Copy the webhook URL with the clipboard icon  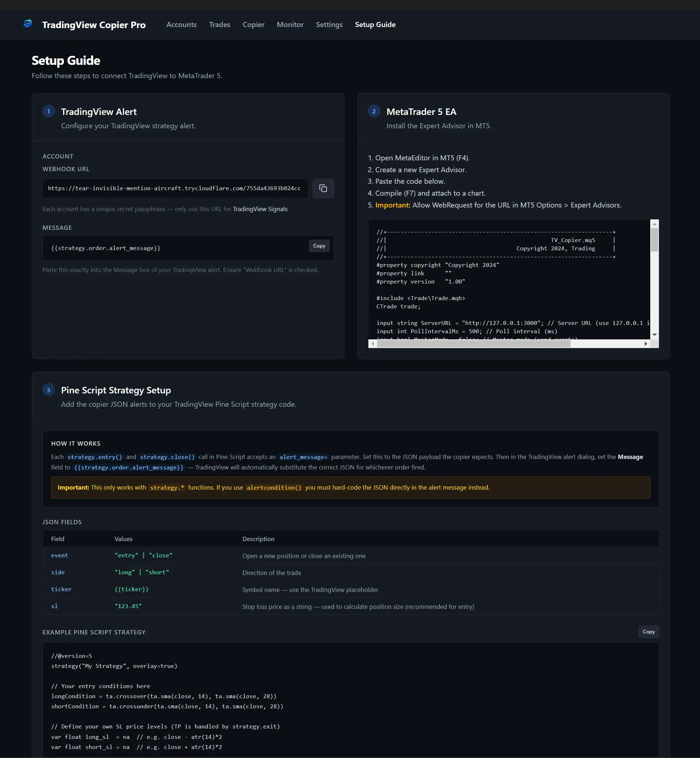click(x=323, y=188)
